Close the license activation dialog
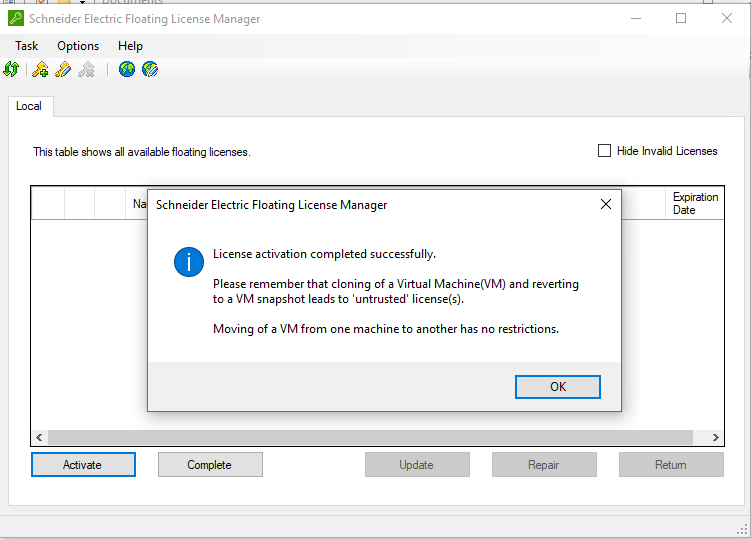Viewport: 751px width, 540px height. tap(606, 204)
